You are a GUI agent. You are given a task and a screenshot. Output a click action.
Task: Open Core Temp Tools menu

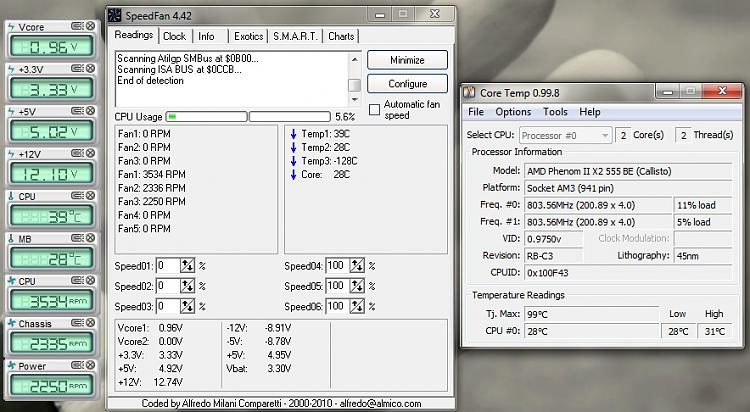click(x=555, y=112)
